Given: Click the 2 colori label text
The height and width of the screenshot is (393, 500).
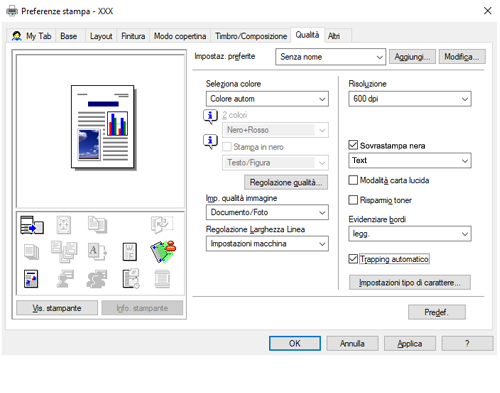Looking at the screenshot, I should 235,115.
